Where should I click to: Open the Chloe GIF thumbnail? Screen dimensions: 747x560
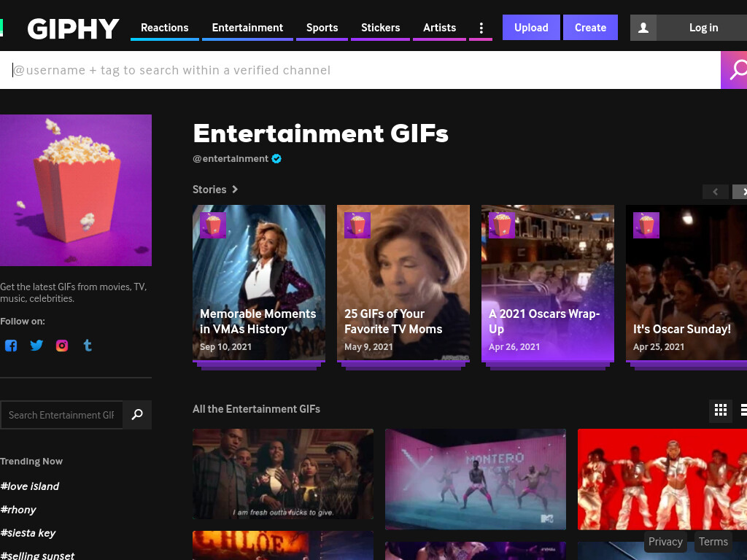click(x=283, y=545)
